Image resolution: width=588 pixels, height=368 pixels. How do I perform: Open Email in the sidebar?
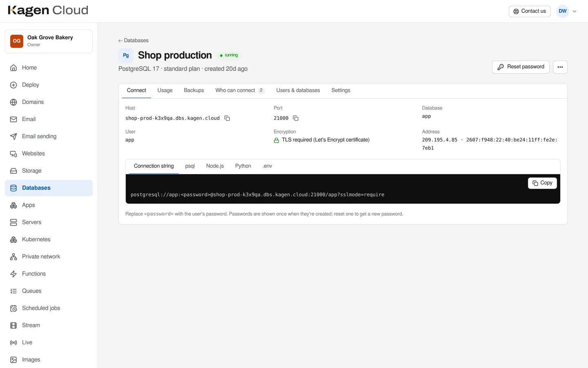(49, 119)
